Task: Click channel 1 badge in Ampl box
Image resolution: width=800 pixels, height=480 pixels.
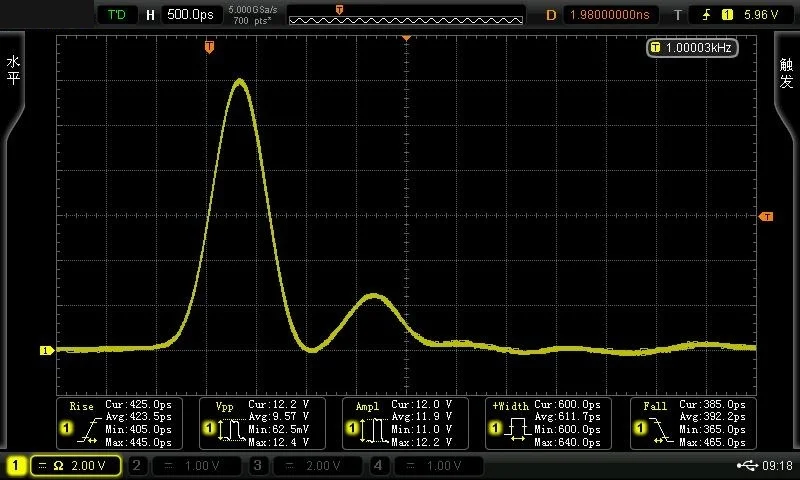Action: (x=352, y=427)
